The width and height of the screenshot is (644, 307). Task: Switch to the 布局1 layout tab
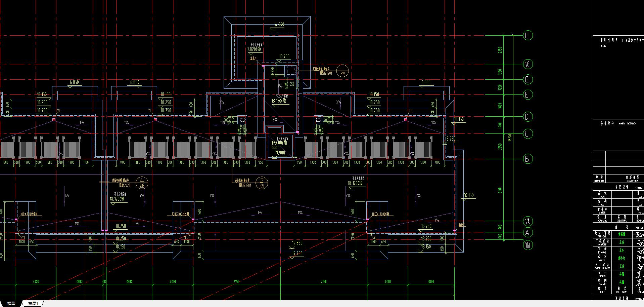[33, 304]
